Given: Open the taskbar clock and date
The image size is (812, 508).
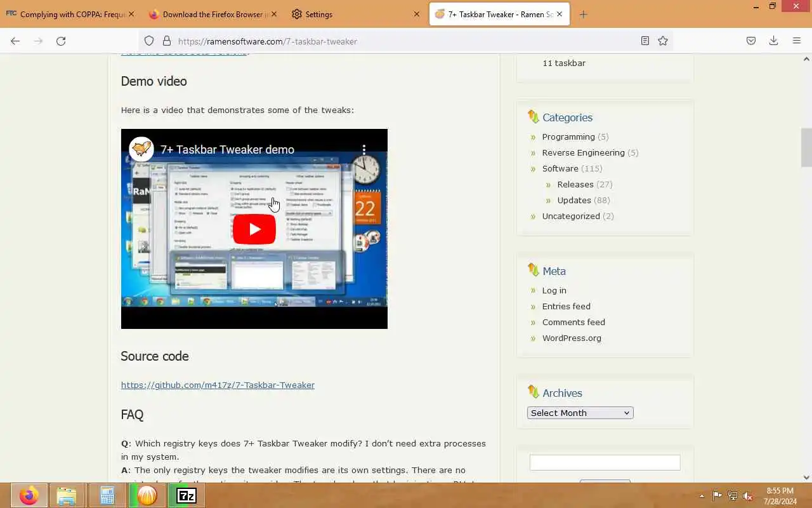Looking at the screenshot, I should [x=780, y=496].
